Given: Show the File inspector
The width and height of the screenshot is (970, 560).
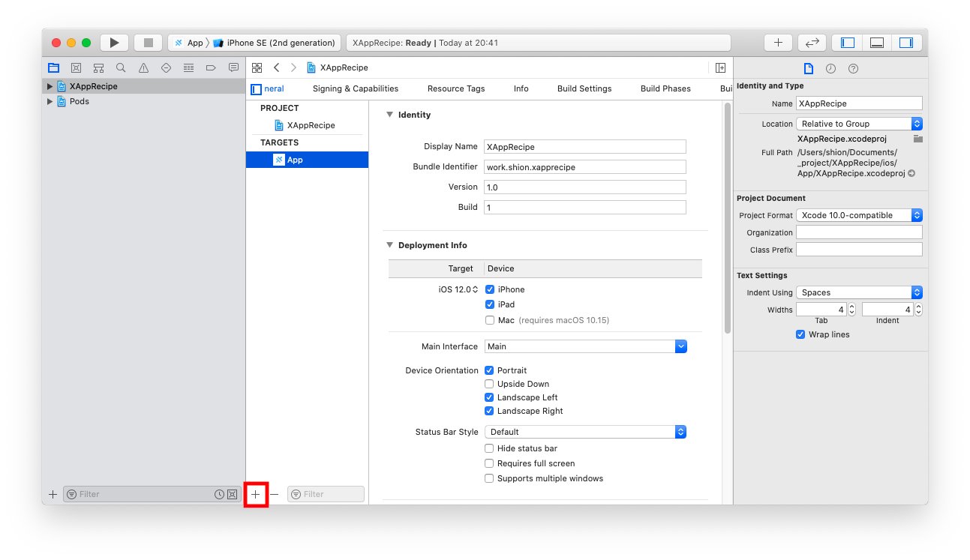Looking at the screenshot, I should 808,68.
